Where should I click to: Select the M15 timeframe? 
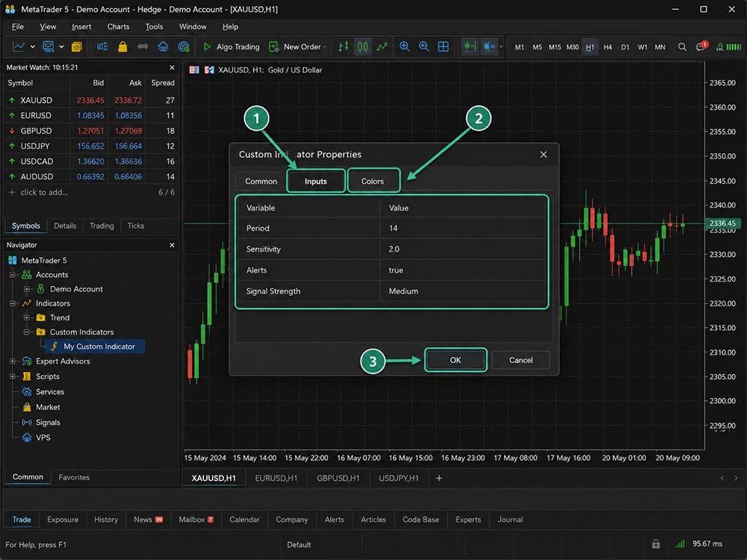click(554, 47)
